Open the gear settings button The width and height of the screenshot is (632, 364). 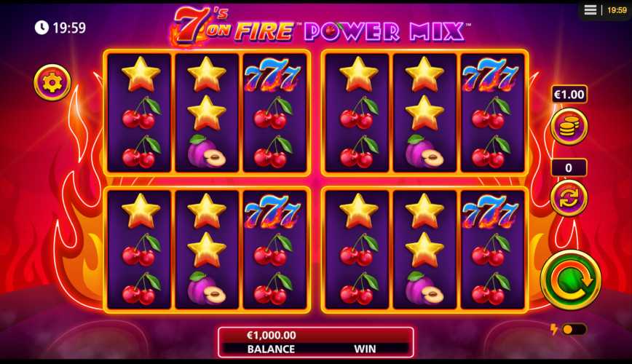click(x=52, y=83)
